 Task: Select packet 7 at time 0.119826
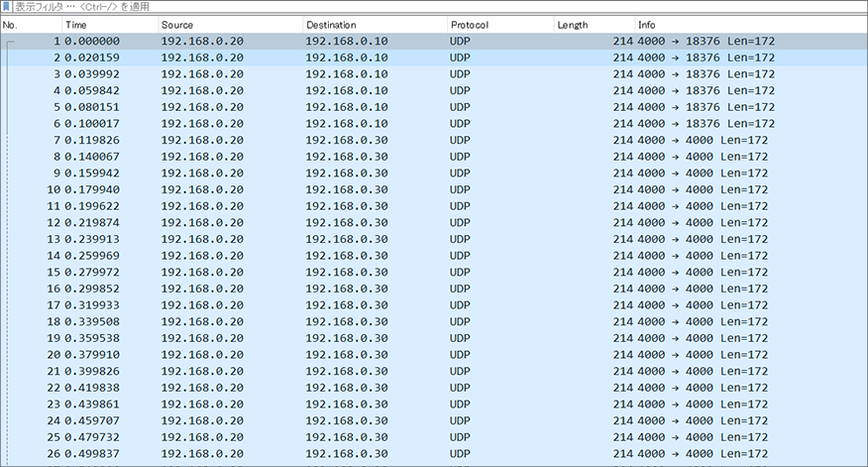[434, 140]
